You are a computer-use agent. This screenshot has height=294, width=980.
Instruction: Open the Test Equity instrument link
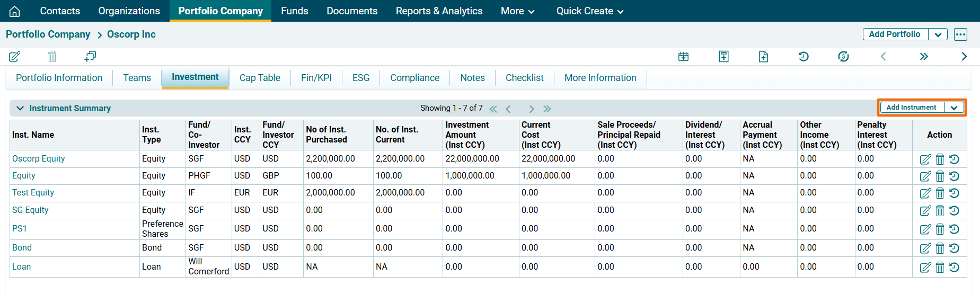coord(33,193)
